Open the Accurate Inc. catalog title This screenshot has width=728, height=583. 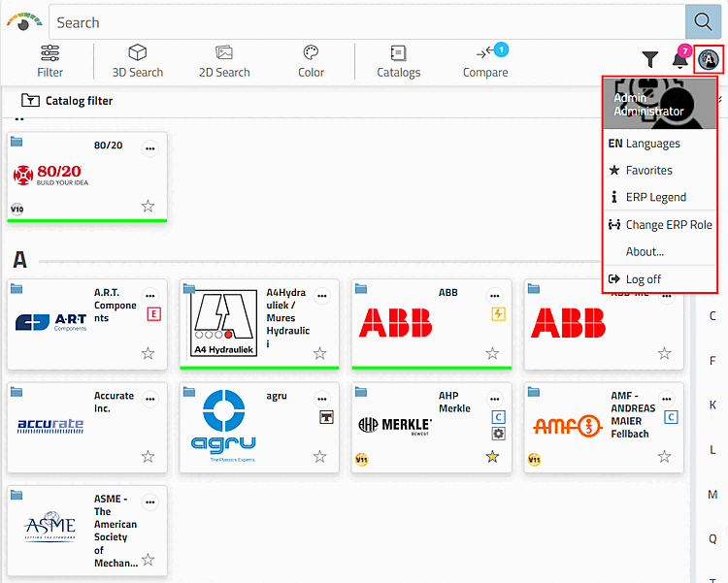[x=114, y=402]
